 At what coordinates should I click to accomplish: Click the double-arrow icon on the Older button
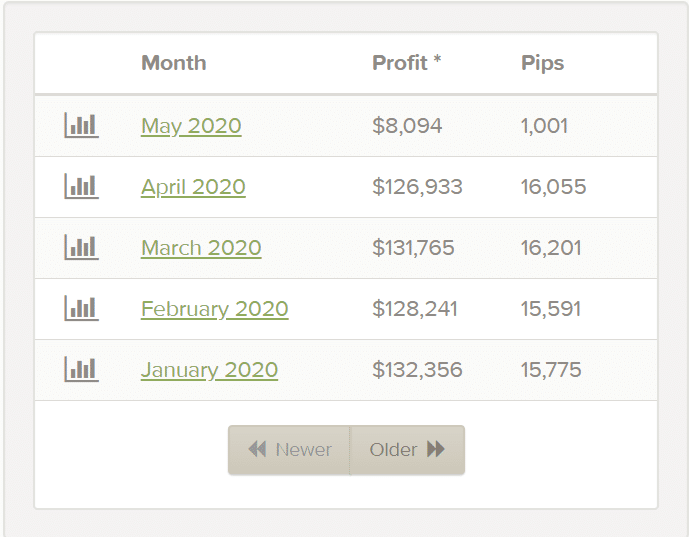point(436,449)
